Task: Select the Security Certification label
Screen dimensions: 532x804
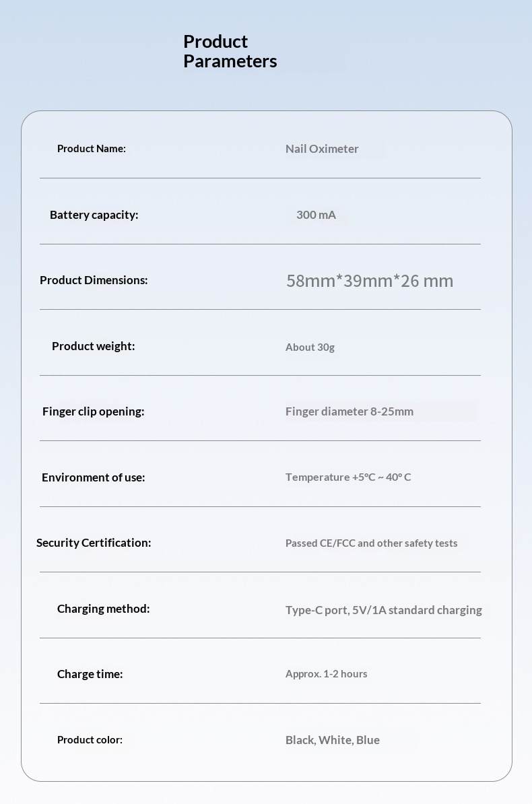Action: (x=94, y=543)
